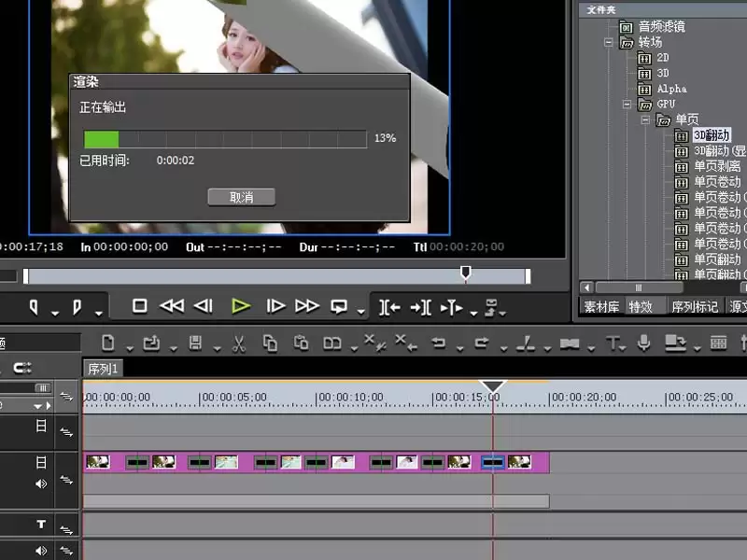
Task: Stop playback with the square stop icon
Action: [x=139, y=306]
